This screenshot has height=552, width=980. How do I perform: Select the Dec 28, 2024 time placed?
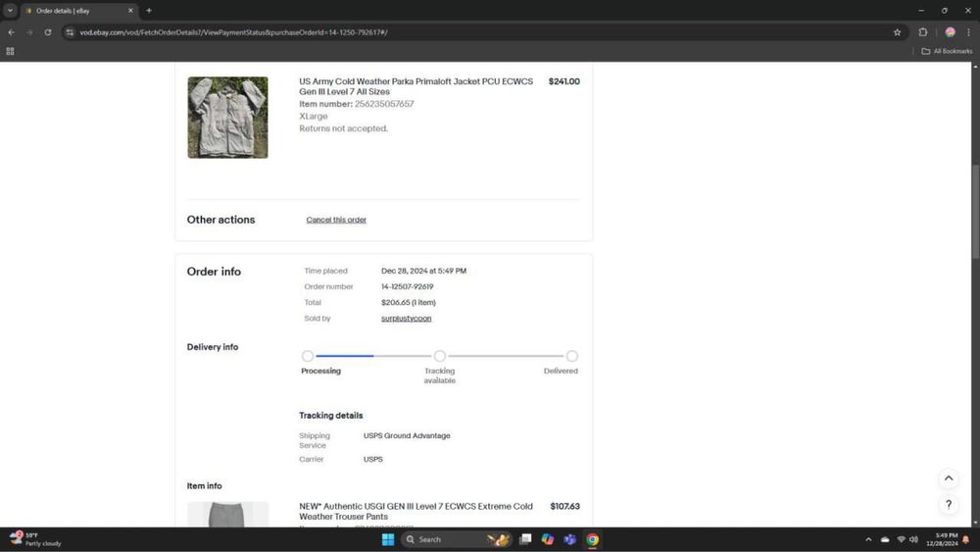tap(423, 272)
